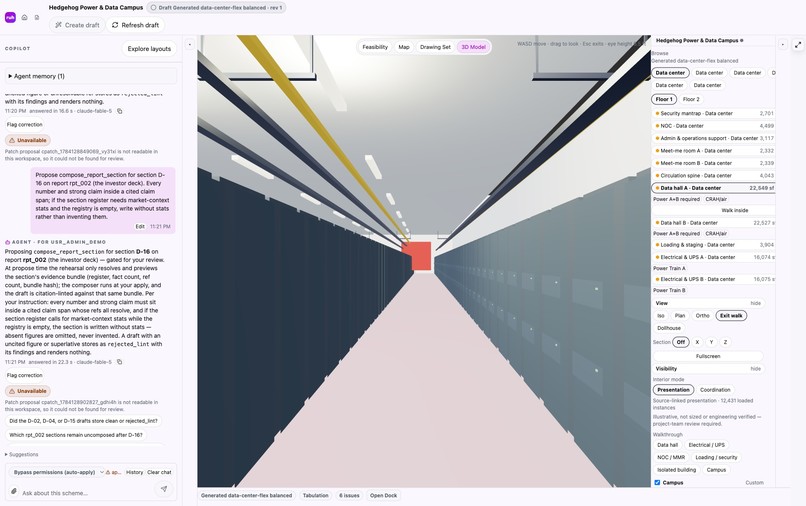Open the document icon beside home
This screenshot has width=806, height=506.
click(36, 17)
